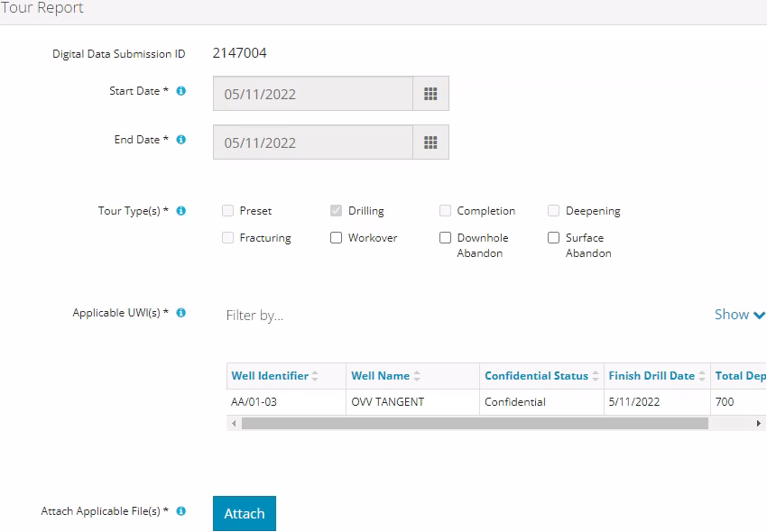Click the Tour Type(s) info icon
This screenshot has height=532, width=767.
[x=181, y=211]
